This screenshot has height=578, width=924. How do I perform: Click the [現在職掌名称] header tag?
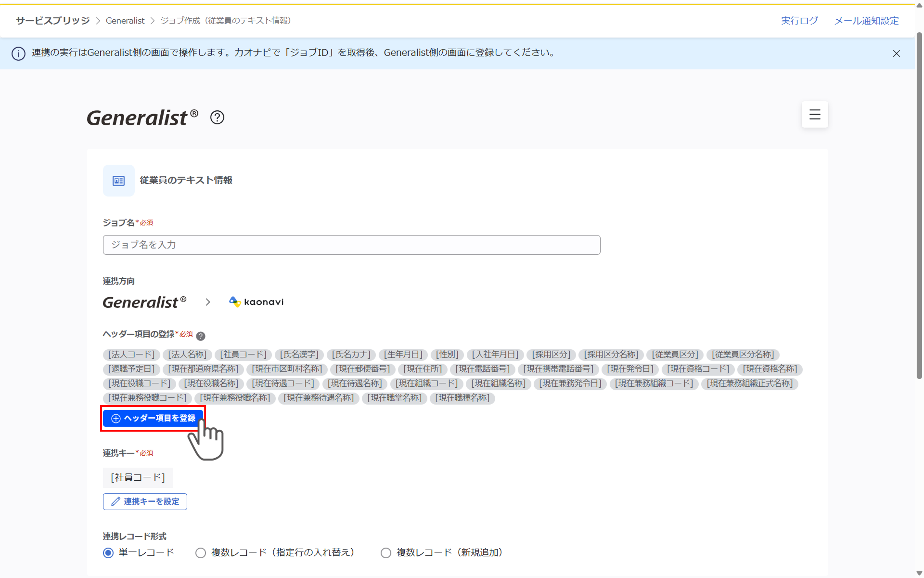(394, 398)
